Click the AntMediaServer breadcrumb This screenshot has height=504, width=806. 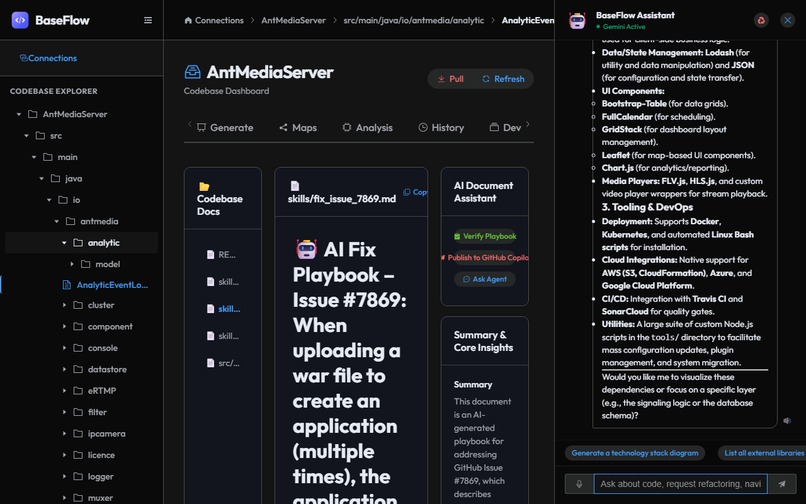pos(294,21)
